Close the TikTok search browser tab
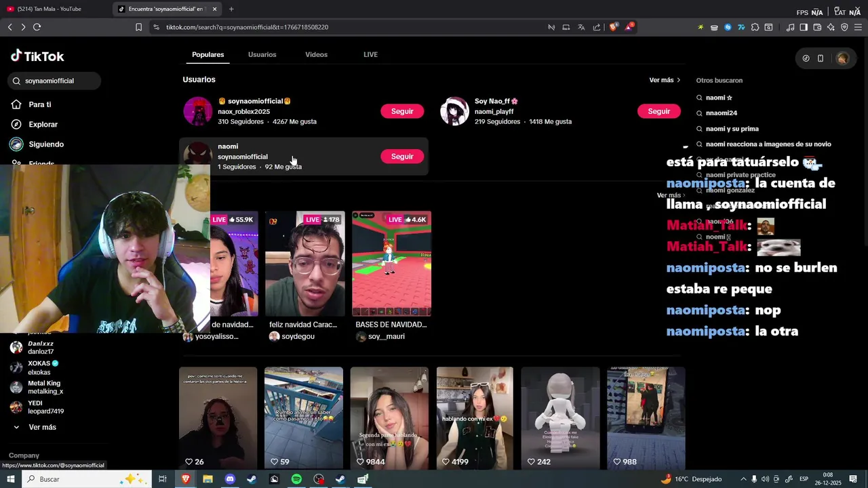Image resolution: width=868 pixels, height=488 pixels. point(215,9)
